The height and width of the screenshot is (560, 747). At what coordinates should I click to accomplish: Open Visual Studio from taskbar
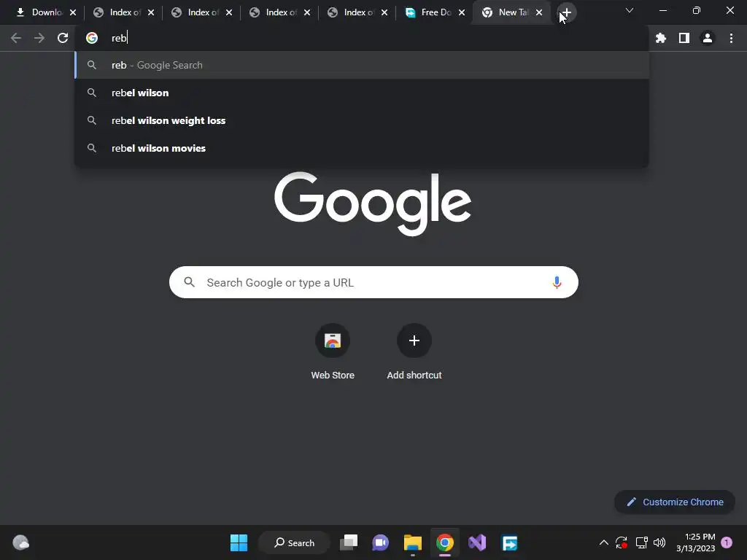[x=477, y=542]
